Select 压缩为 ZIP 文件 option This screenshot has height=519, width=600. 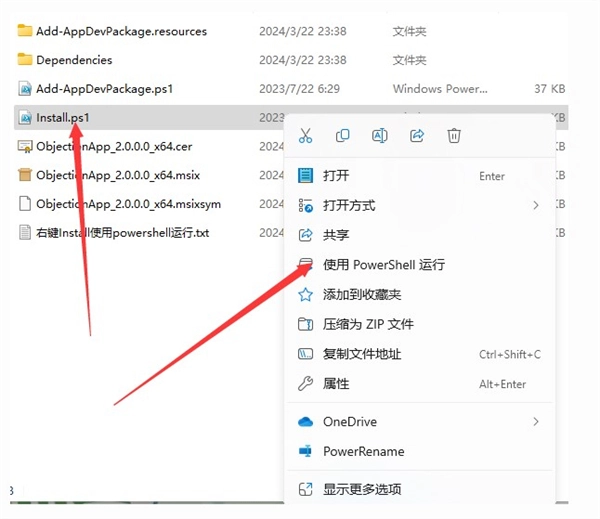[x=368, y=324]
